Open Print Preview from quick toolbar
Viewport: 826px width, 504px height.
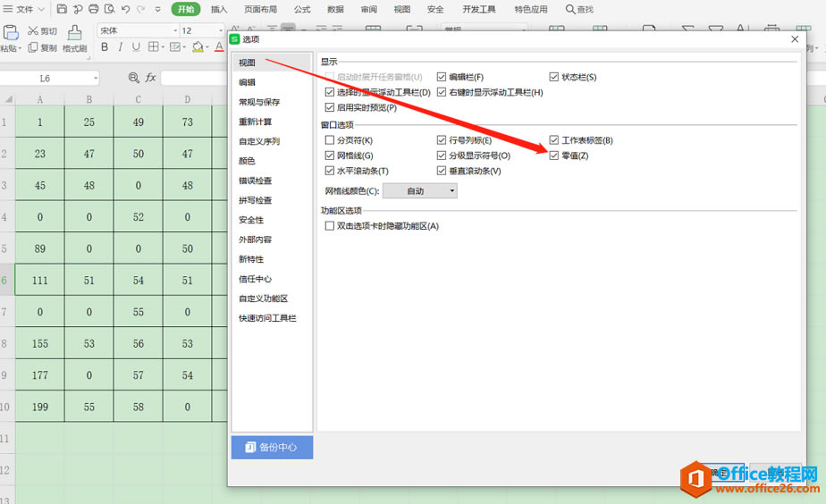click(110, 9)
